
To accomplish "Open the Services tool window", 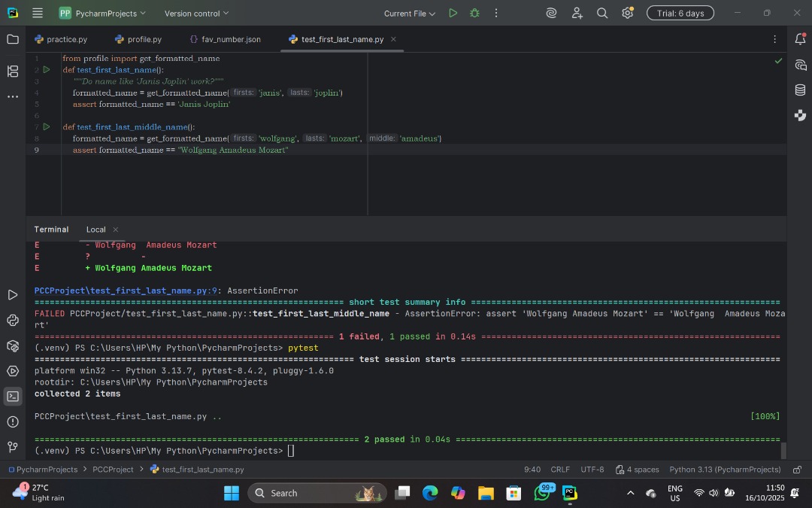I will coord(13,371).
